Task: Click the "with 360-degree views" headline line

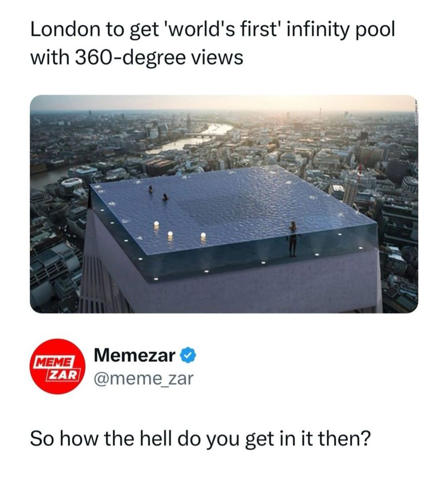Action: pos(136,57)
